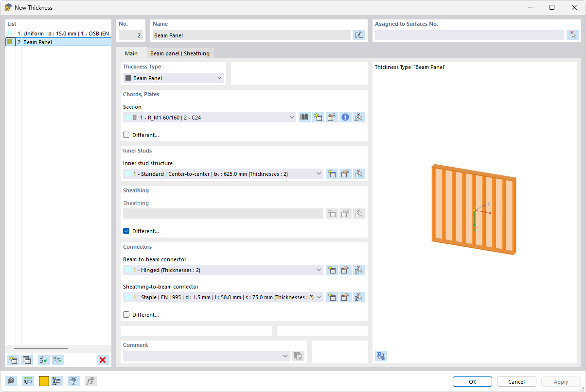This screenshot has height=392, width=586.
Task: Create a new section for Chords
Action: 318,117
